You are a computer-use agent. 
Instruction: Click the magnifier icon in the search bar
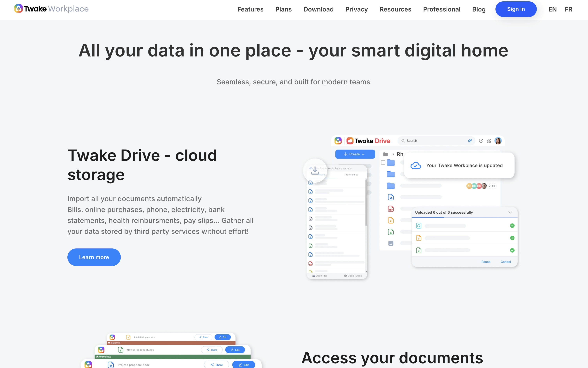[x=403, y=141]
